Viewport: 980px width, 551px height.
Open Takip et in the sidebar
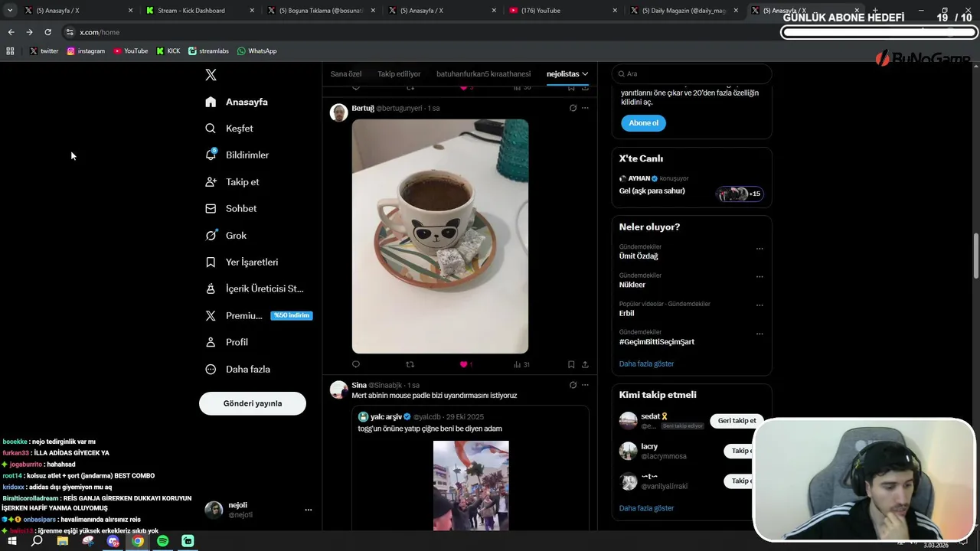pyautogui.click(x=232, y=182)
